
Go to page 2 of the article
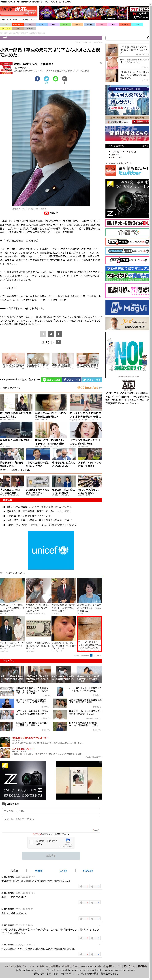click(51, 334)
